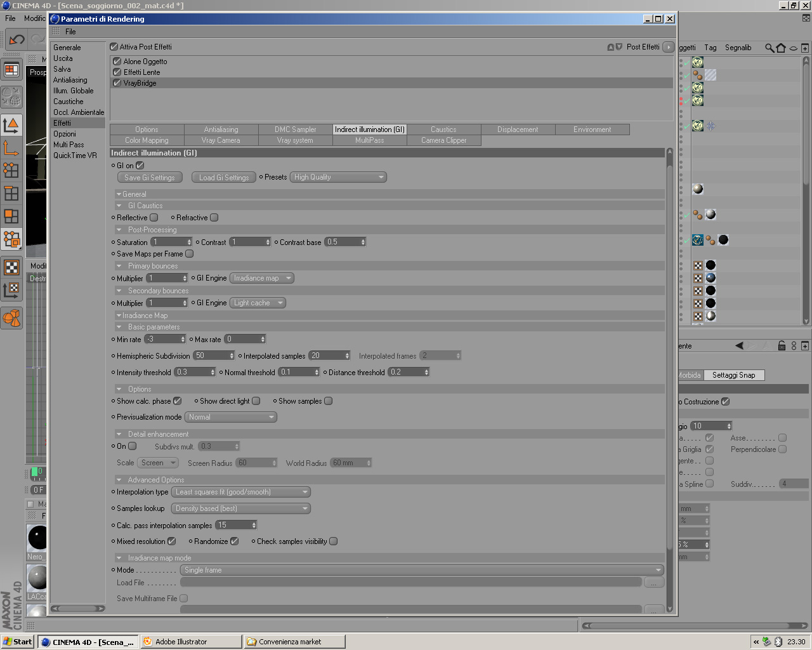Collapse the Irradiance Map section
This screenshot has width=812, height=650.
point(119,315)
